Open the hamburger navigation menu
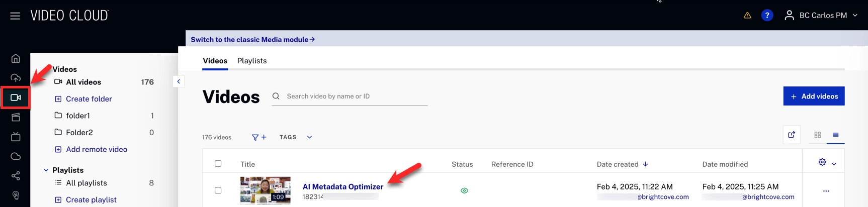 click(x=15, y=16)
